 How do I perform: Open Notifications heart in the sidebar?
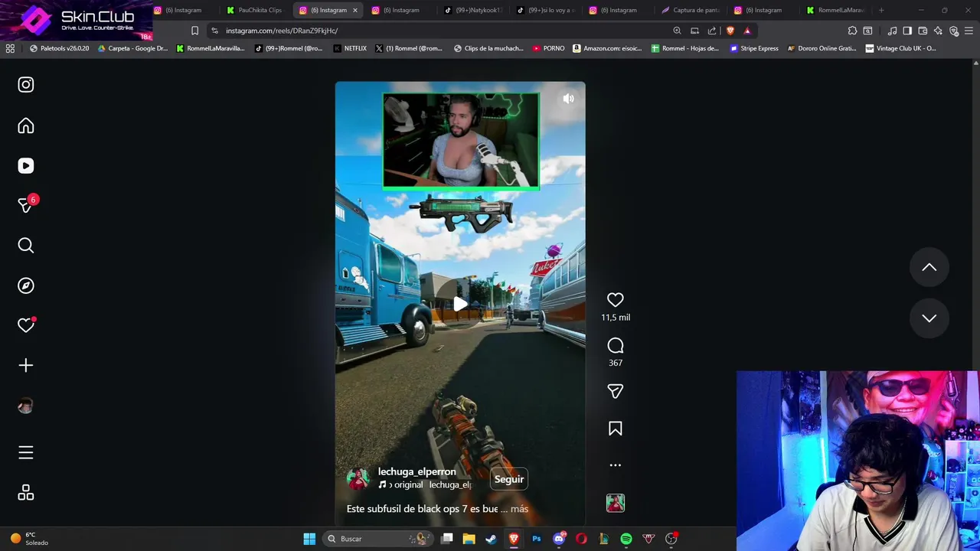pyautogui.click(x=26, y=325)
